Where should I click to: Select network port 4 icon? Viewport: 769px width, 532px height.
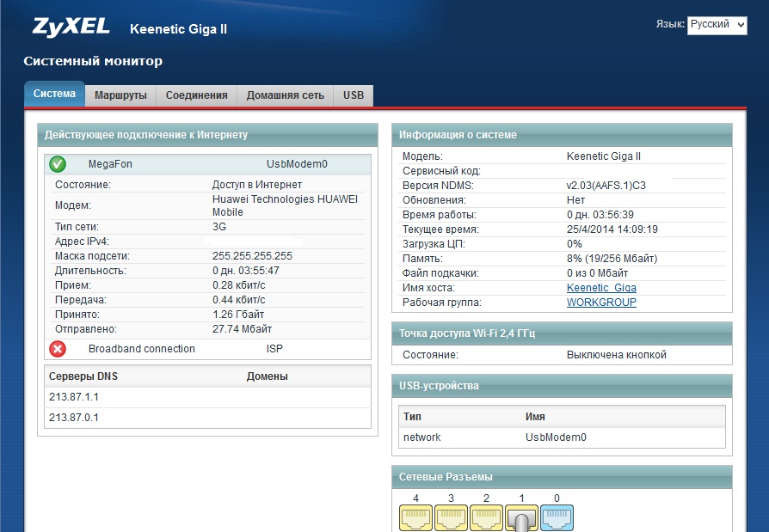415,518
